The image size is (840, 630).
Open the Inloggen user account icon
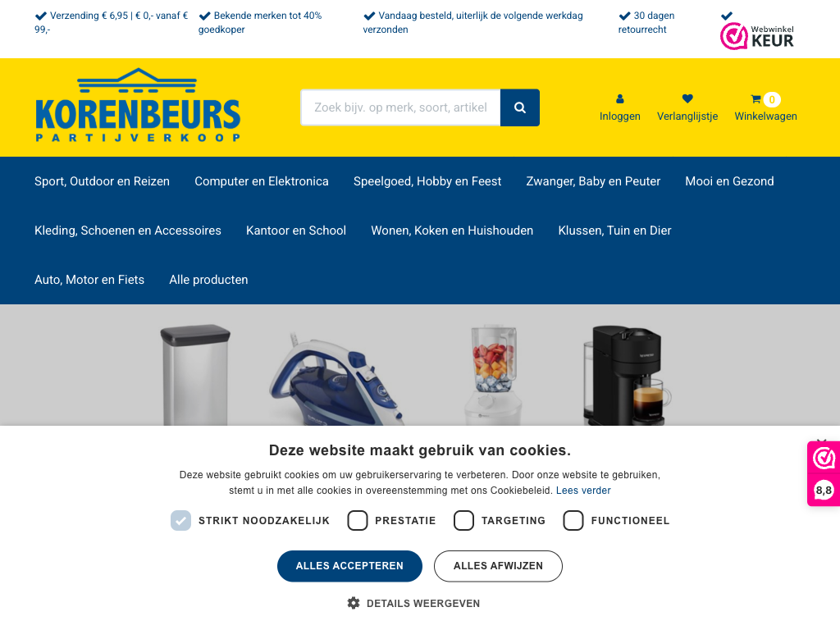click(620, 99)
